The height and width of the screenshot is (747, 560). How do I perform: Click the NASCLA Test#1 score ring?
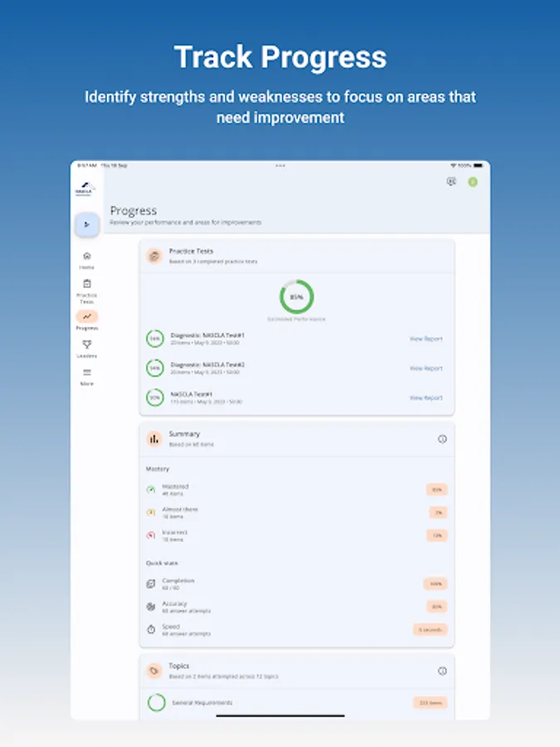click(155, 398)
